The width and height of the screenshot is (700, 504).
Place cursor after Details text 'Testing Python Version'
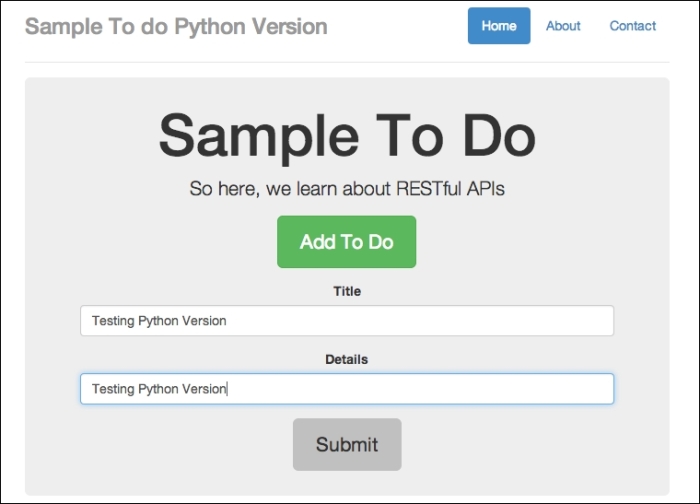229,389
